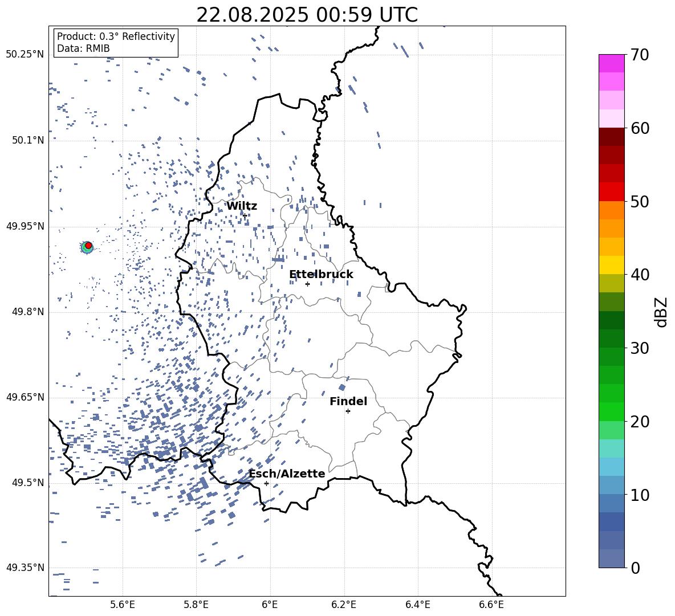Click the bright red band just above 50
This screenshot has width=675, height=616.
point(612,192)
